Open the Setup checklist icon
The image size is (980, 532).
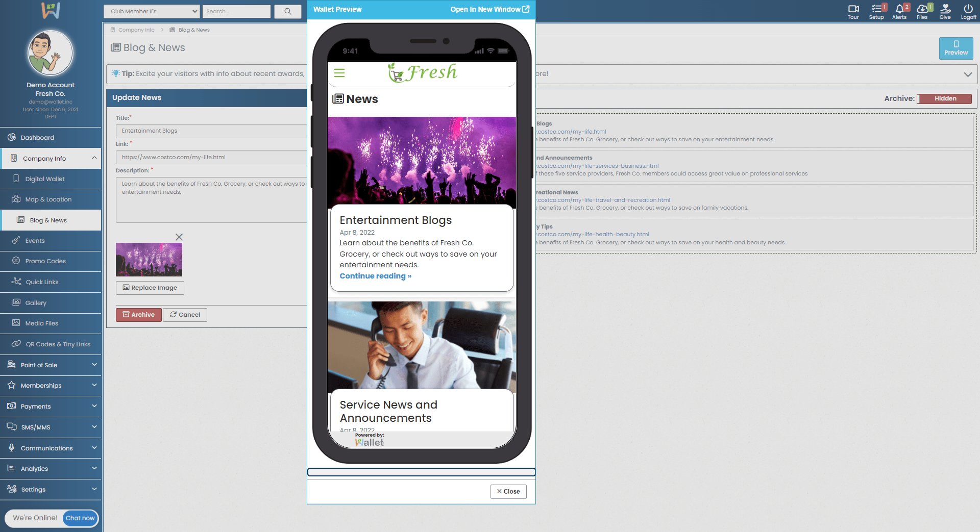coord(876,9)
